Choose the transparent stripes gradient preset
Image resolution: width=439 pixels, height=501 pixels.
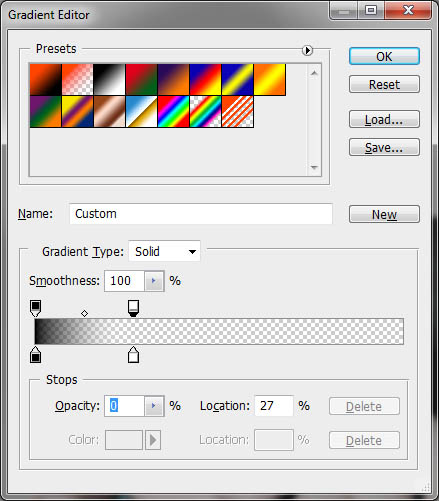237,112
